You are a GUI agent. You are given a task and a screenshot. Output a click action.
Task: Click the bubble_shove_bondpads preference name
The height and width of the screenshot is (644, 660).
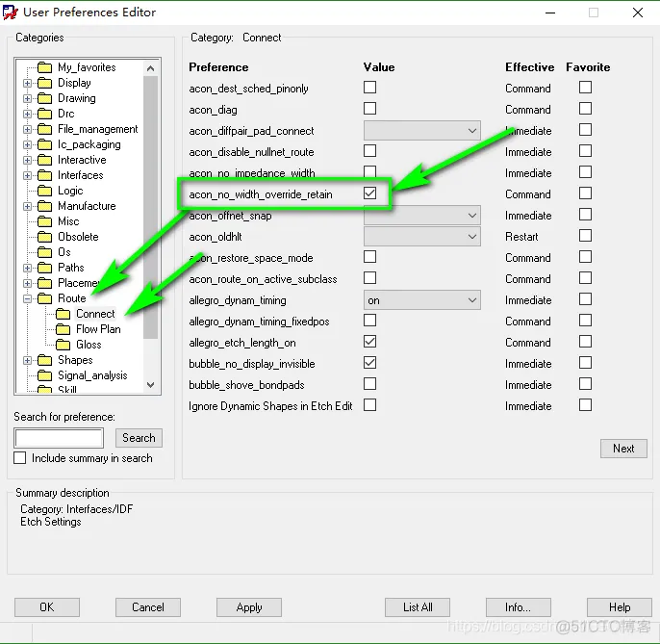point(246,385)
